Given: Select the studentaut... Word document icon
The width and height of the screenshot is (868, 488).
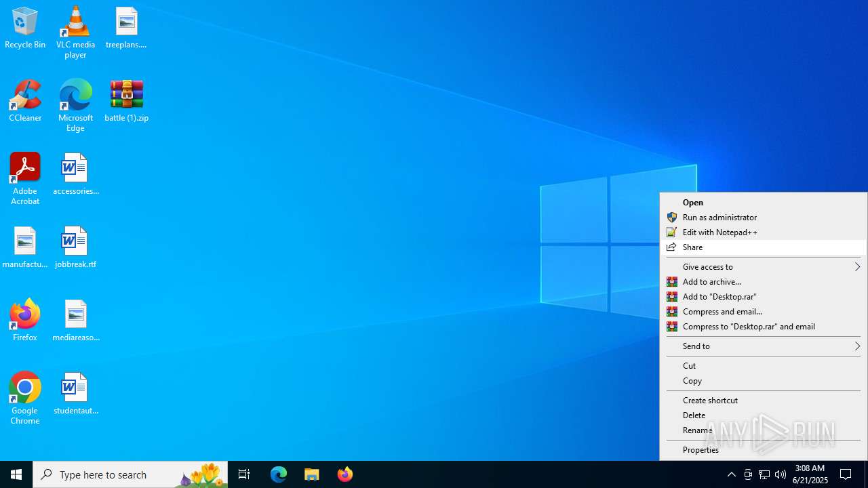Looking at the screenshot, I should pos(75,394).
